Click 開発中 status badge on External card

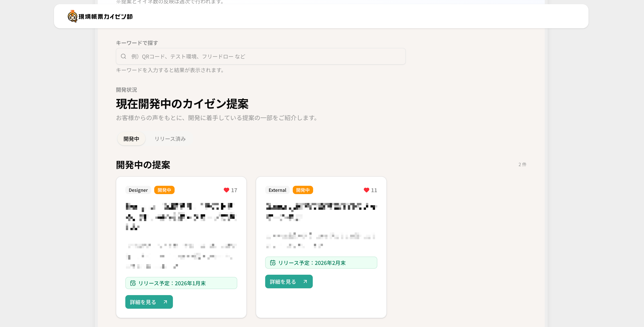click(303, 190)
